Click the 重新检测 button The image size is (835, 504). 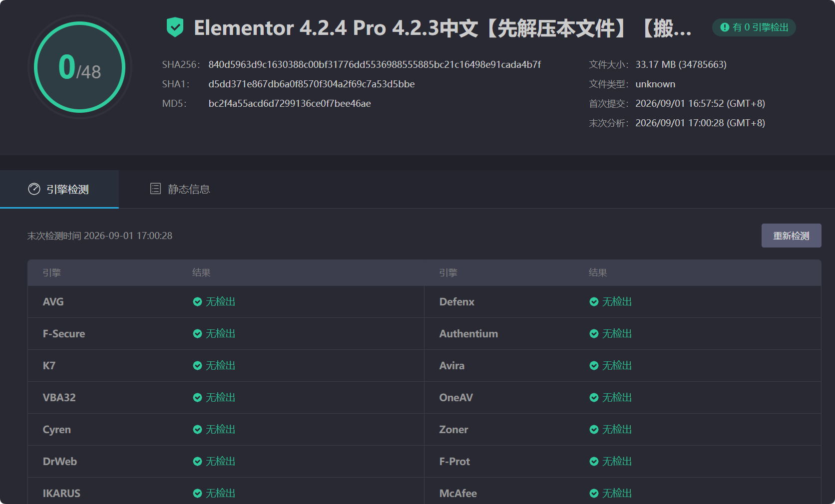[x=791, y=236]
